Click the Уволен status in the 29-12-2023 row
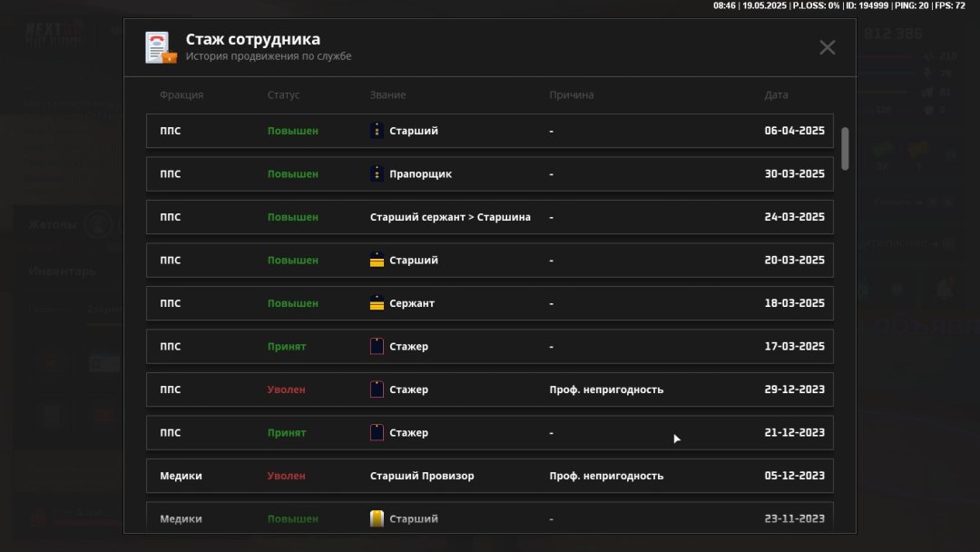 286,389
